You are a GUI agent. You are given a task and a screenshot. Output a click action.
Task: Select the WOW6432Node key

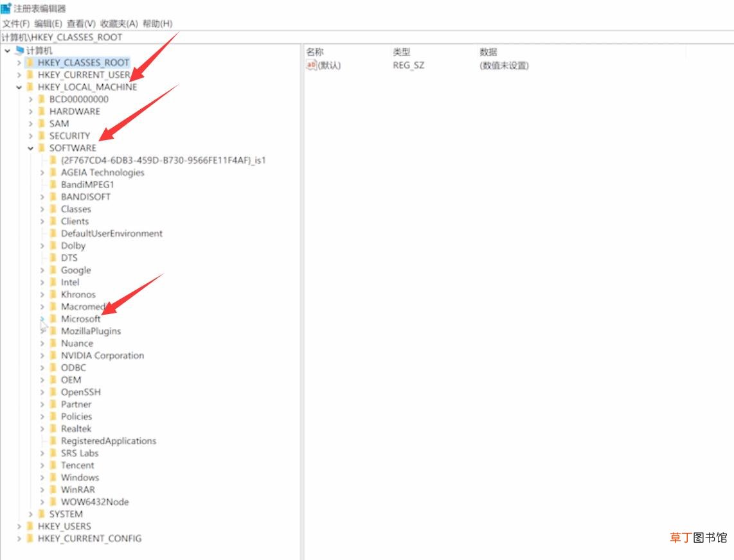click(95, 502)
